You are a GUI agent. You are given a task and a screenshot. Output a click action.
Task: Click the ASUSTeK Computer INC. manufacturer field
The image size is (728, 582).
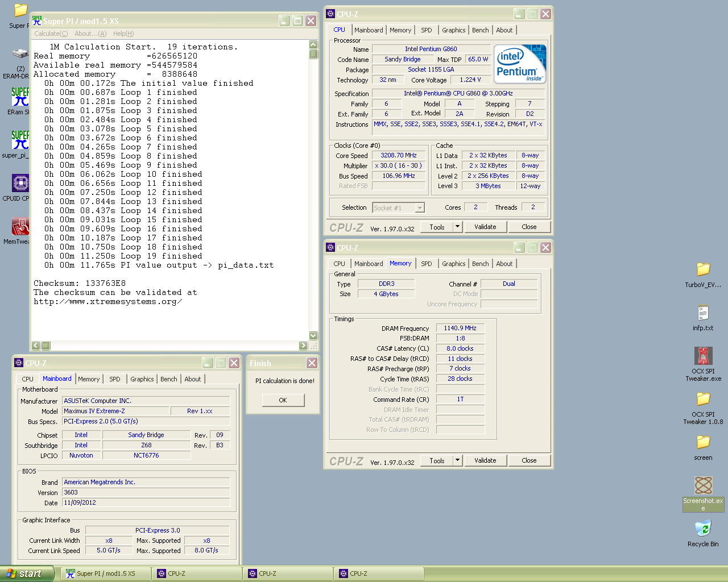coord(146,401)
